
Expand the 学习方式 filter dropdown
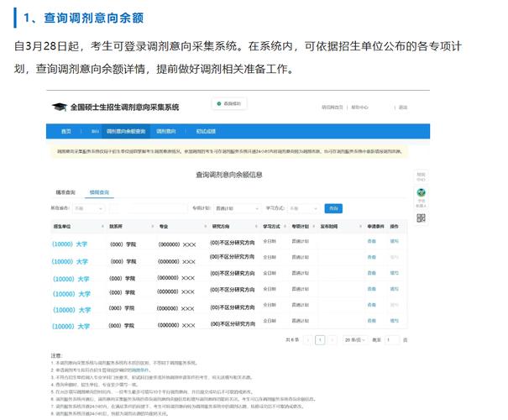(303, 208)
